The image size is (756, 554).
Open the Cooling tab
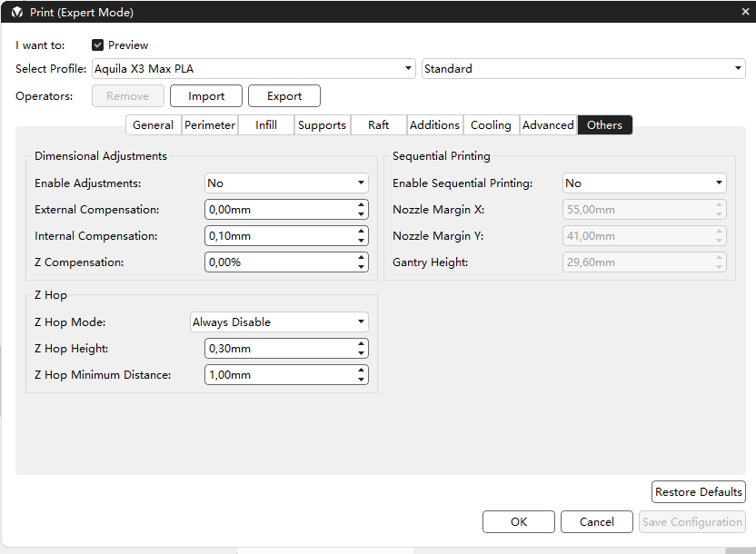tap(491, 125)
